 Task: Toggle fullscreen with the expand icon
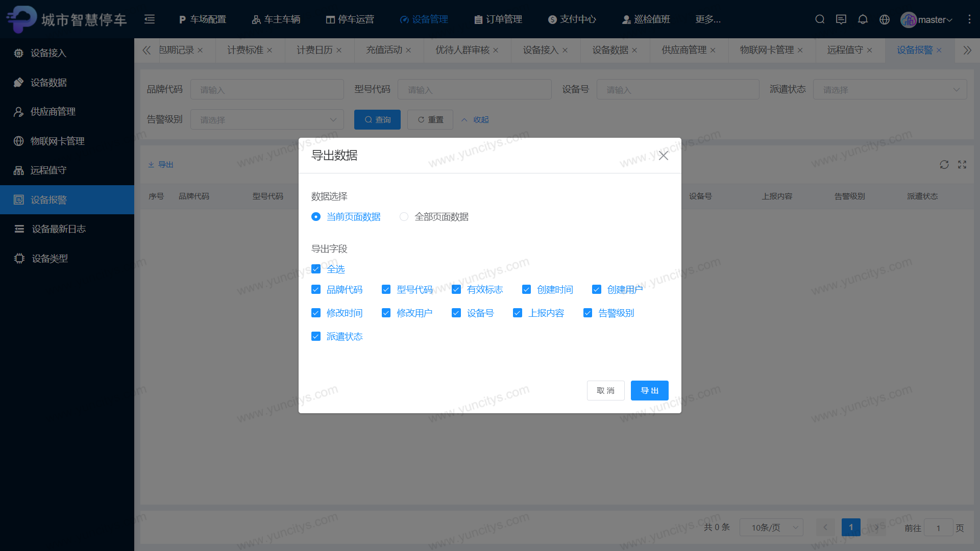point(962,165)
